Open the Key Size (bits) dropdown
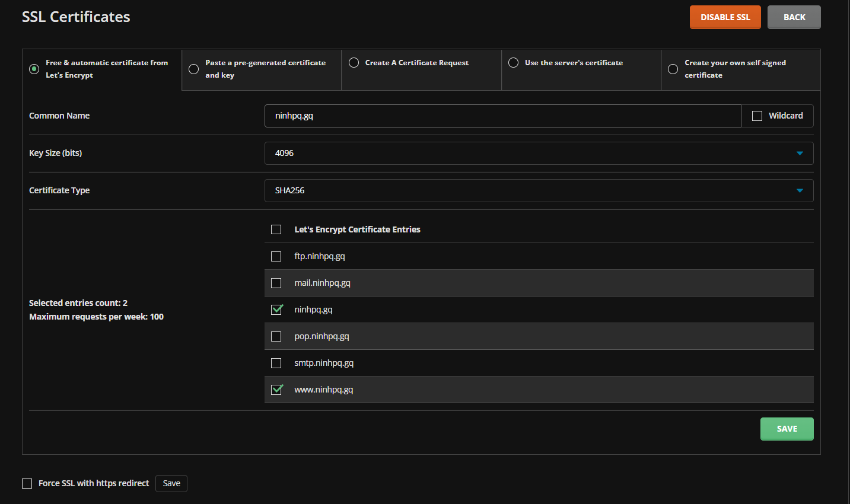The height and width of the screenshot is (504, 850). tap(538, 153)
